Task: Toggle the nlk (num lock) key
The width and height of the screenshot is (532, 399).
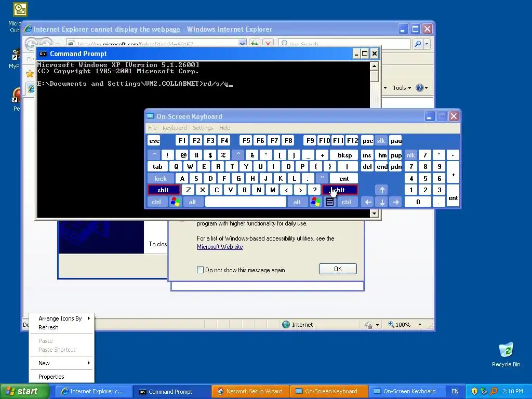Action: tap(410, 155)
